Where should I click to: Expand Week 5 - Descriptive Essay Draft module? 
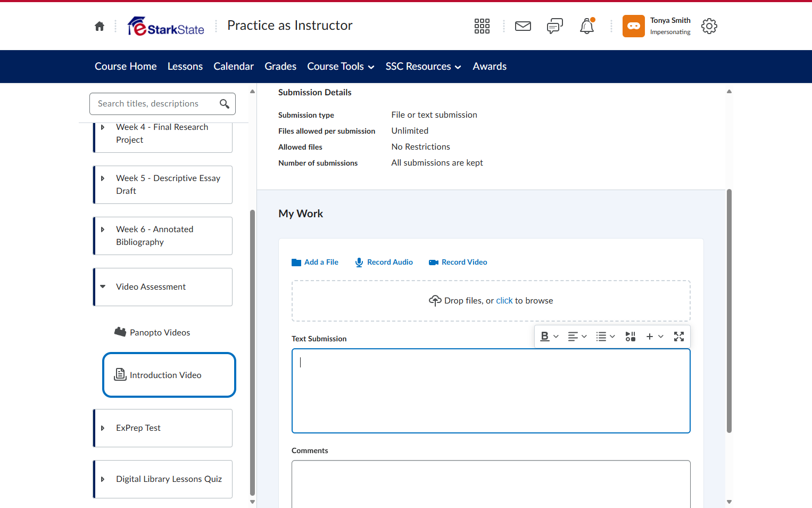tap(103, 178)
